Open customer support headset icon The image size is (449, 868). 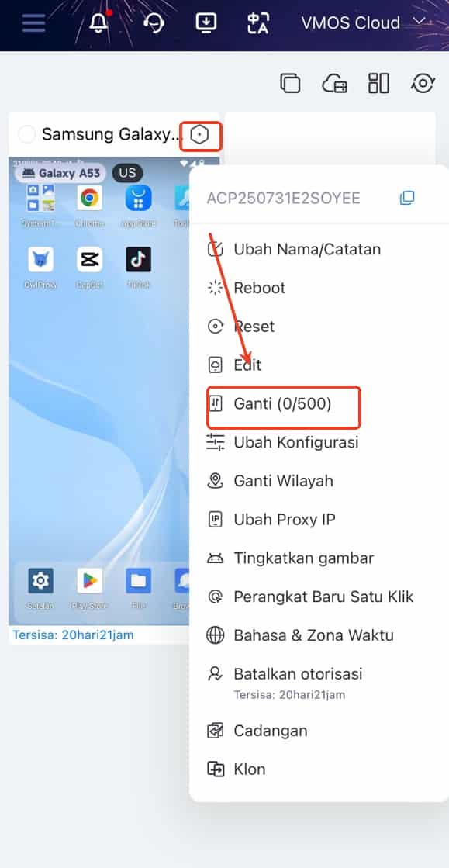click(154, 22)
